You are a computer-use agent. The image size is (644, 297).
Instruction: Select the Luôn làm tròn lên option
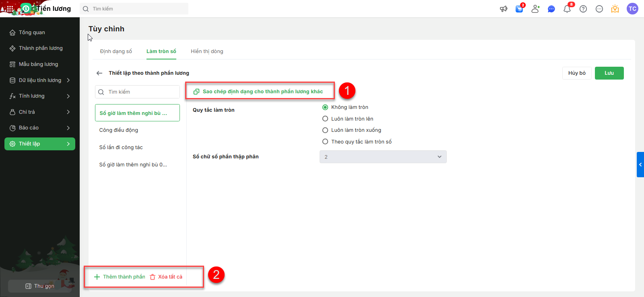point(325,119)
